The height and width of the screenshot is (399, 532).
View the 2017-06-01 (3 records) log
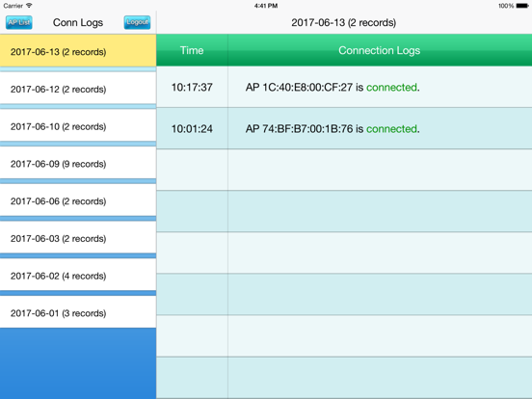[78, 312]
